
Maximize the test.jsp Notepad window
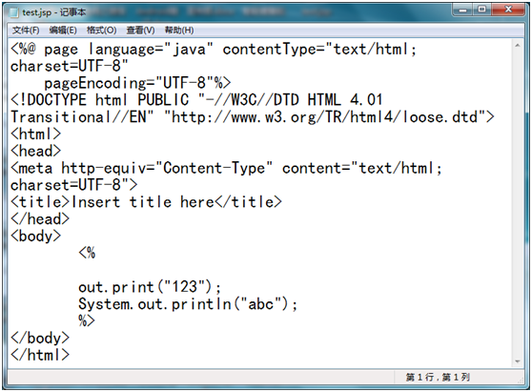[x=481, y=10]
